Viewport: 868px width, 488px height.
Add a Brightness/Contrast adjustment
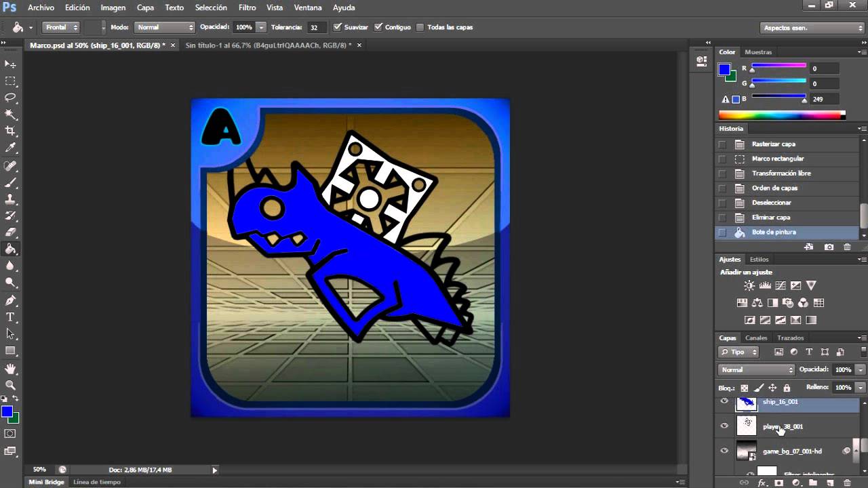tap(749, 285)
